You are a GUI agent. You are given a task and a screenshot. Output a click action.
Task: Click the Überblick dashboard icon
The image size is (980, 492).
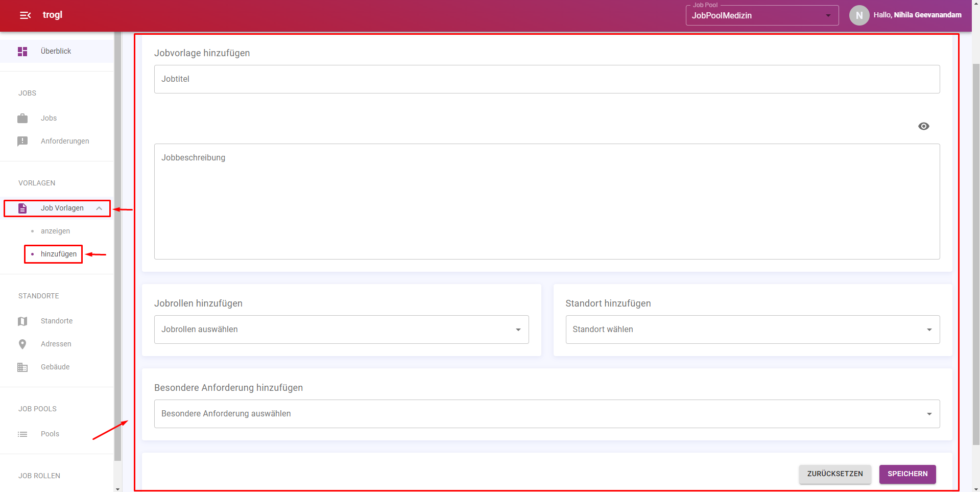[x=22, y=52]
